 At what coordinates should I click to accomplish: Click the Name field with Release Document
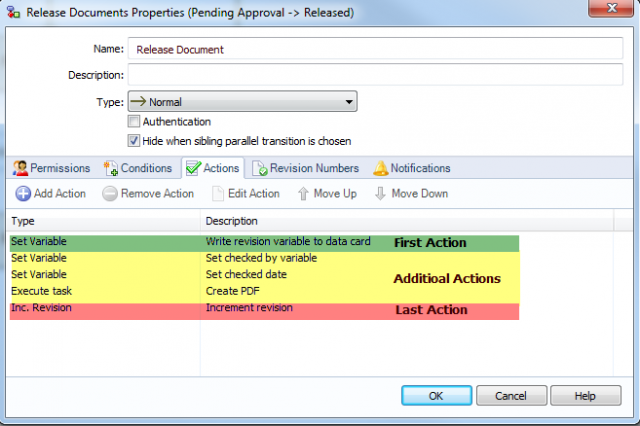click(x=376, y=49)
